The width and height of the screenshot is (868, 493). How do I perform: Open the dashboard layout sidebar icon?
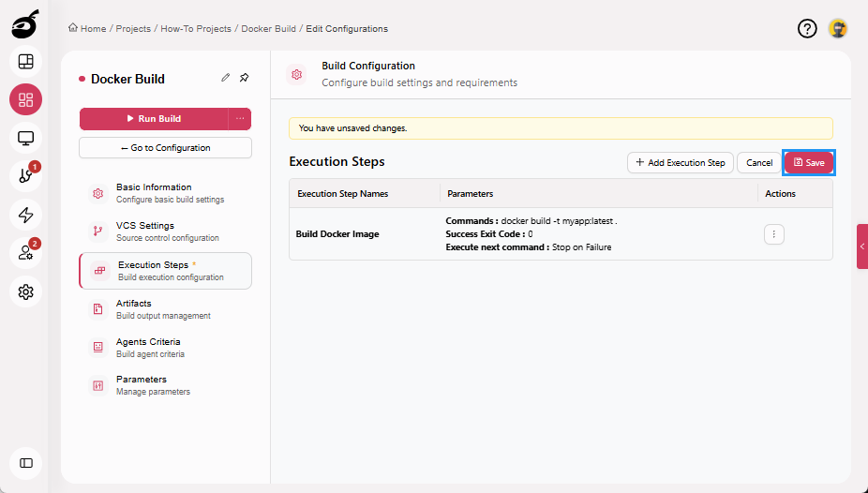pos(25,62)
